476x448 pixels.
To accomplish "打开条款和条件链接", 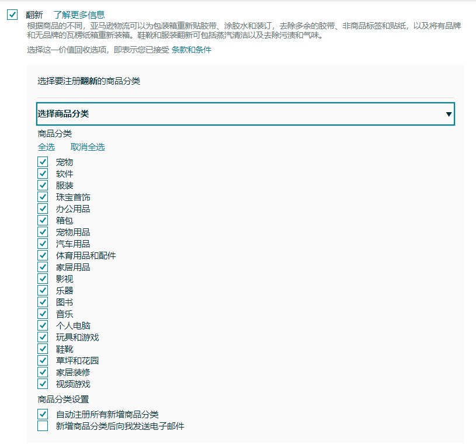I will pos(193,50).
